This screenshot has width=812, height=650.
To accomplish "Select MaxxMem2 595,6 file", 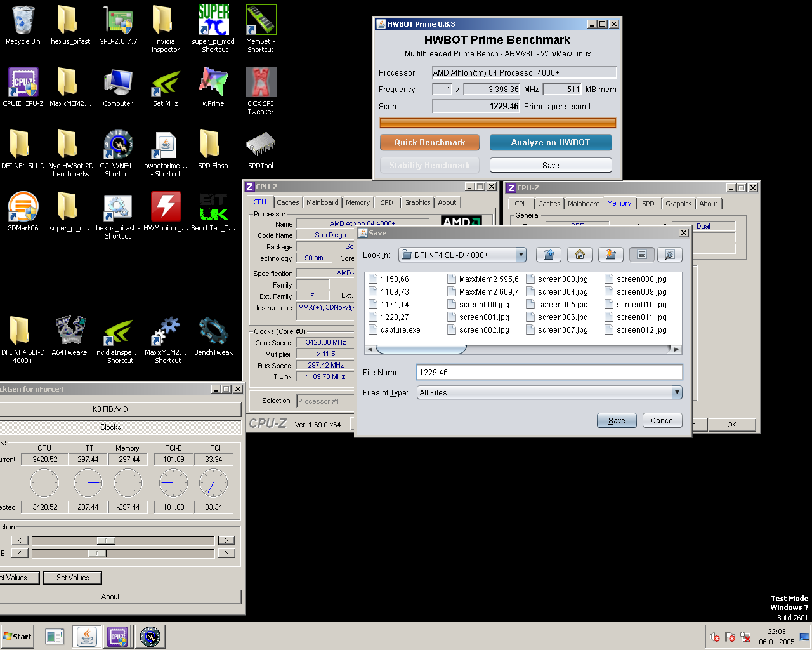I will [483, 279].
